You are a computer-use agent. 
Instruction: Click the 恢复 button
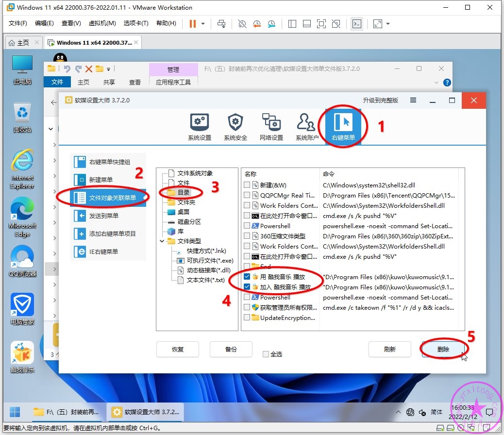pyautogui.click(x=177, y=349)
